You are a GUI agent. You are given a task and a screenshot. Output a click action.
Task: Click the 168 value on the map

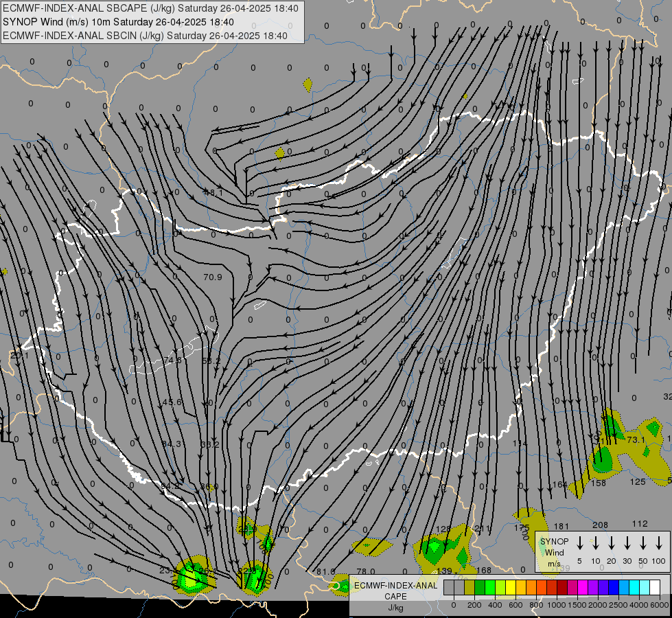click(x=484, y=571)
